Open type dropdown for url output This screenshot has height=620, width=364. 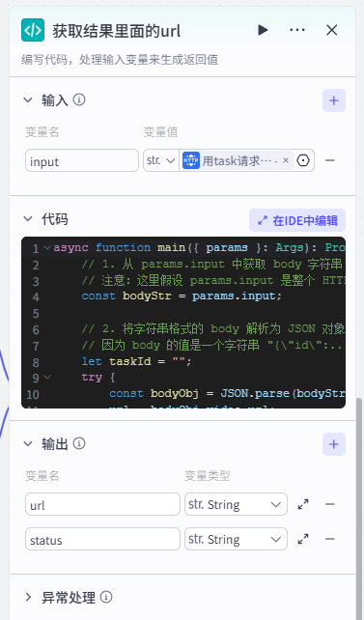(x=236, y=504)
